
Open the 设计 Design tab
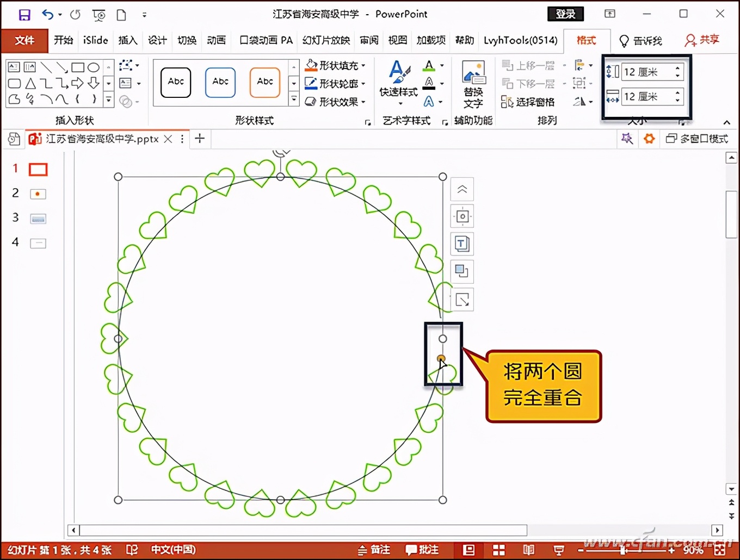click(157, 40)
